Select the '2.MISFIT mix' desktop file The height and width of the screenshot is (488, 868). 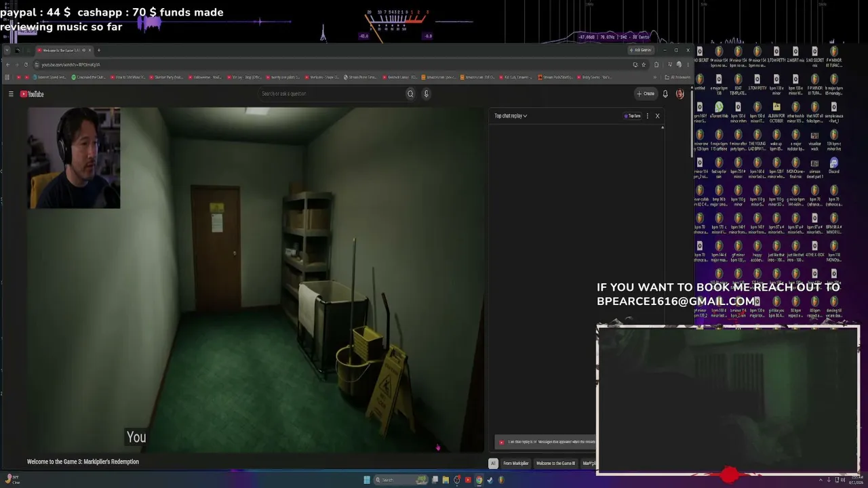pos(795,56)
